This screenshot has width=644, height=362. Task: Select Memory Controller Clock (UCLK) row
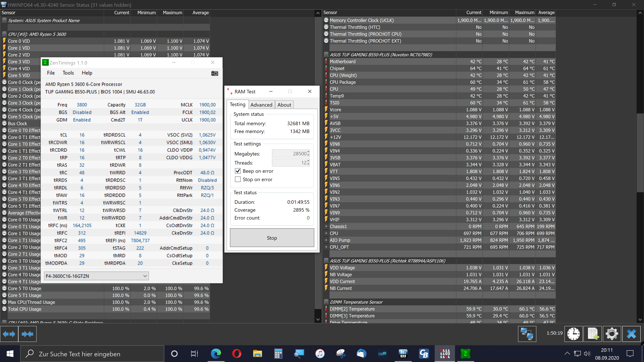pos(439,20)
